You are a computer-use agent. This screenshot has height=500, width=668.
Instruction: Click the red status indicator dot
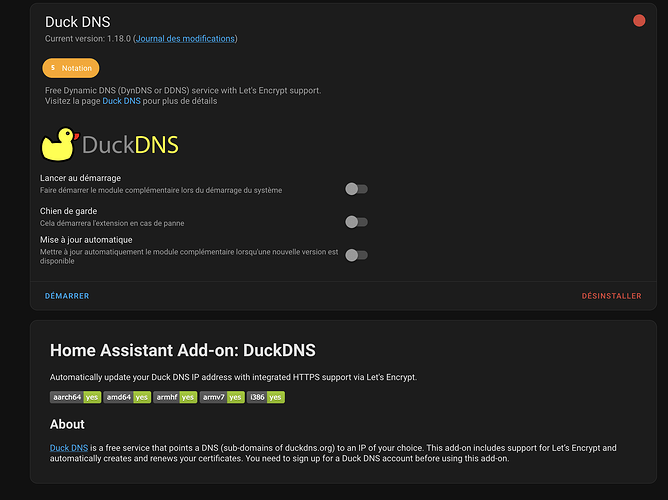639,20
